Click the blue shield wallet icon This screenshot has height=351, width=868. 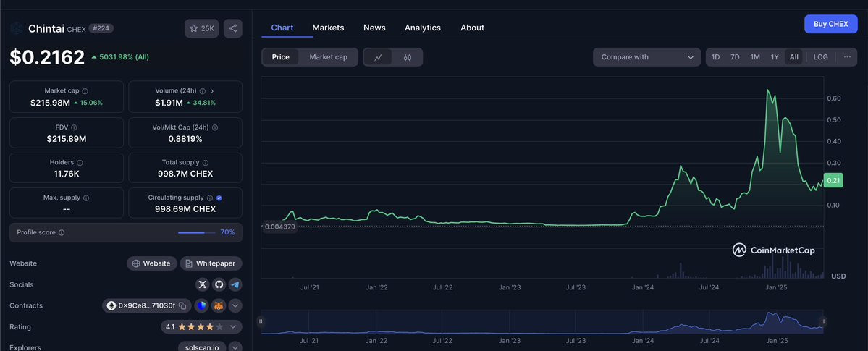201,305
